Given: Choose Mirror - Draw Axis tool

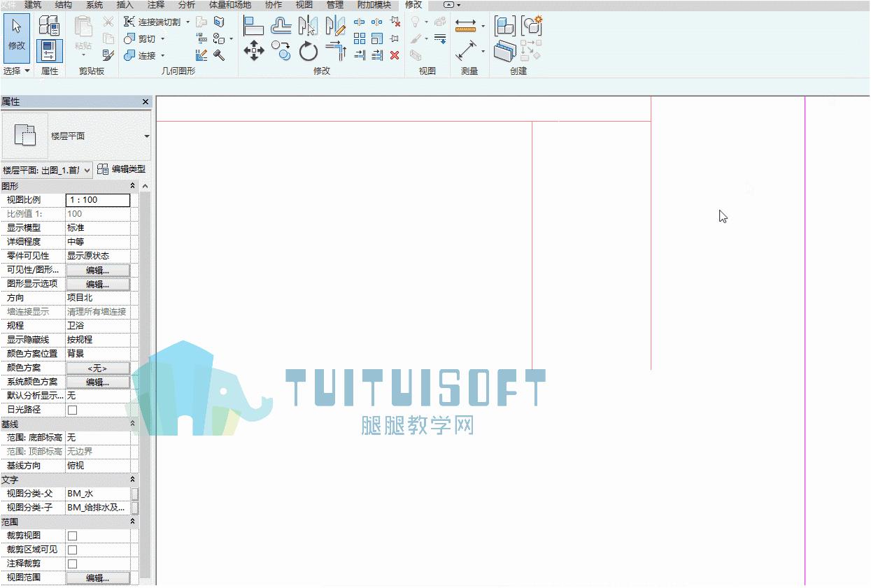Looking at the screenshot, I should pyautogui.click(x=335, y=27).
